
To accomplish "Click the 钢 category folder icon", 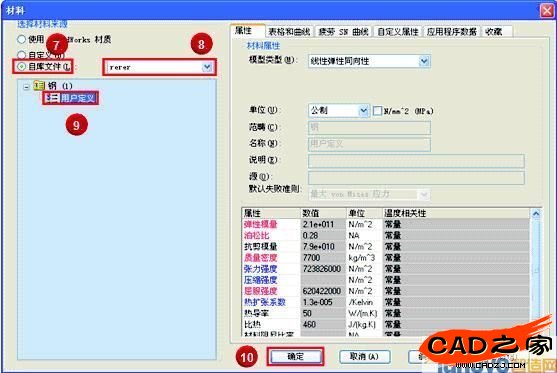I will [39, 86].
